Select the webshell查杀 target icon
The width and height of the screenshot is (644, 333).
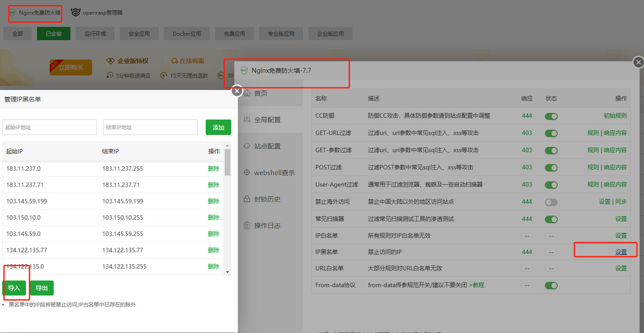(247, 172)
